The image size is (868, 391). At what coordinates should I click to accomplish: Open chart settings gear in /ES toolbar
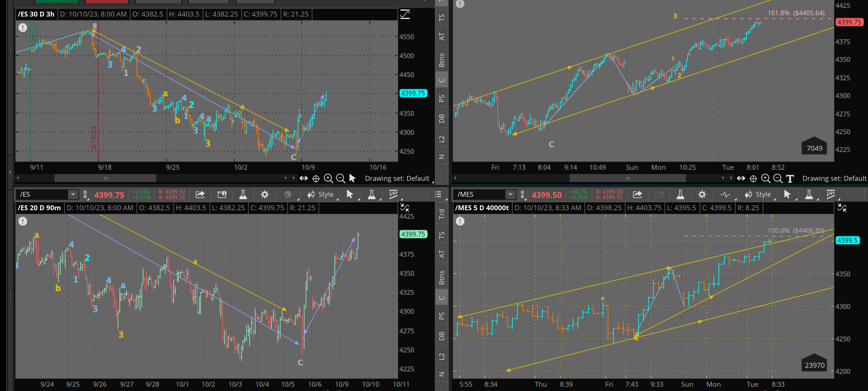pyautogui.click(x=265, y=195)
